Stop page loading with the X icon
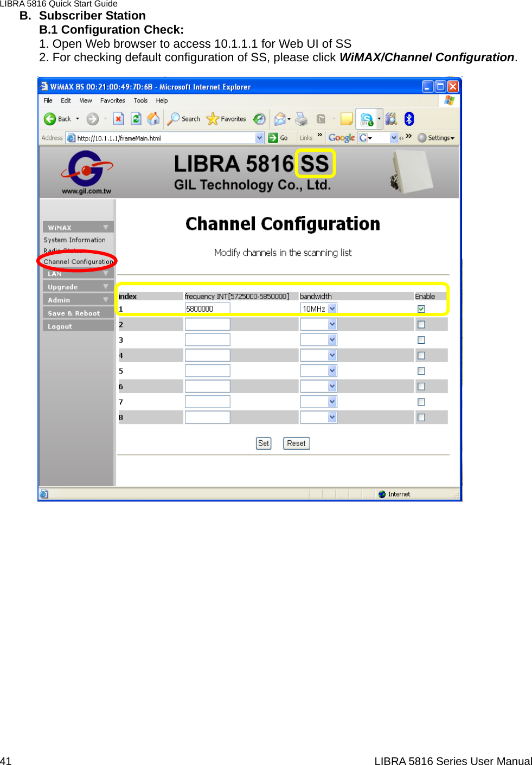This screenshot has height=765, width=532. click(x=118, y=119)
